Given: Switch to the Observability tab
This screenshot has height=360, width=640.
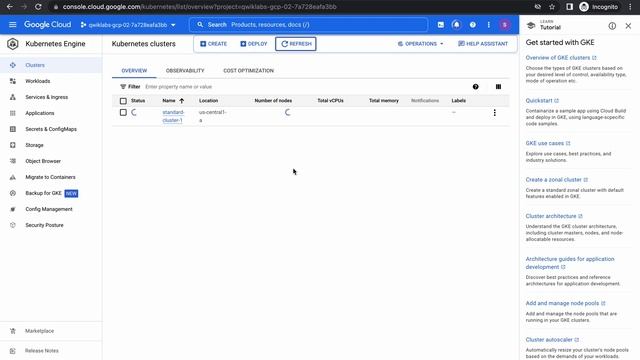Looking at the screenshot, I should (x=185, y=71).
